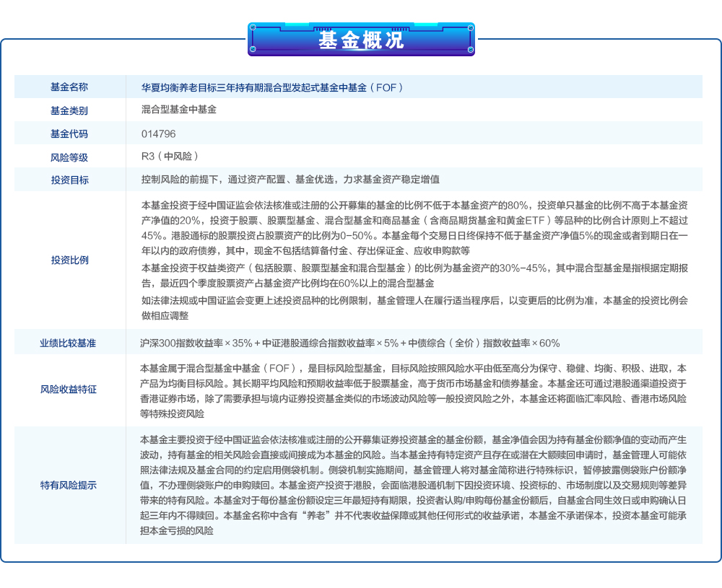This screenshot has width=722, height=588.
Task: Select the 业绩比较基准 label
Action: click(68, 343)
